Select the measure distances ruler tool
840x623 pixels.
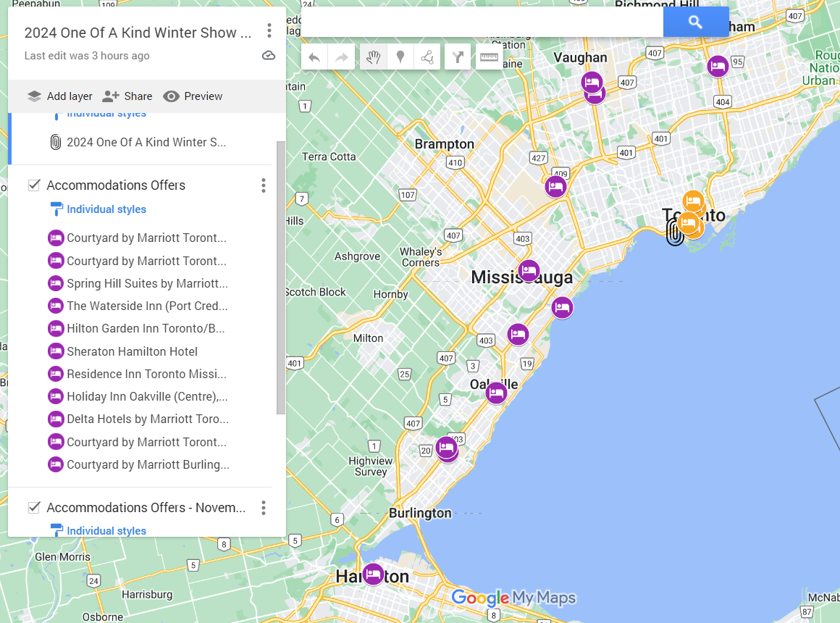490,57
